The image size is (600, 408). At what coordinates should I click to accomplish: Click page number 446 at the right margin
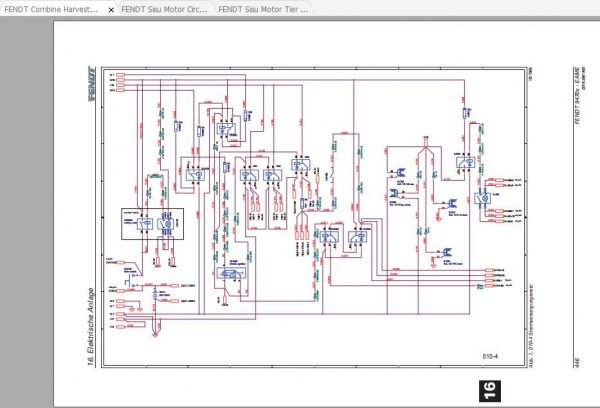[577, 363]
